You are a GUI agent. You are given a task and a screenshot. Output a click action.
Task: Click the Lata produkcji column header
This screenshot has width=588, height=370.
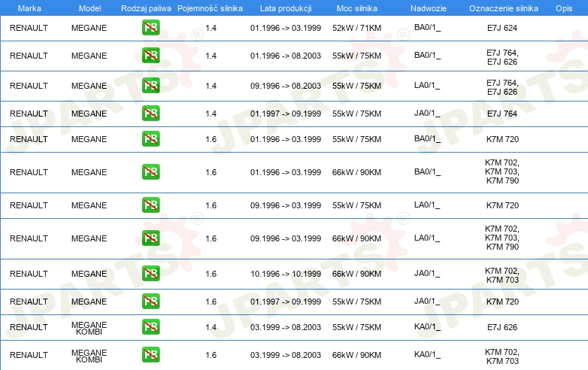pos(286,8)
